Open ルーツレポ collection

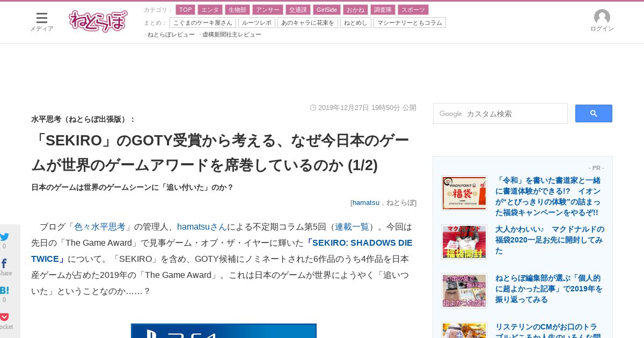257,23
